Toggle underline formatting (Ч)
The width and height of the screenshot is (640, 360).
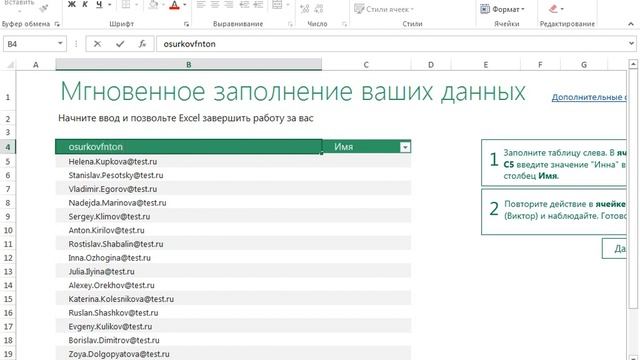click(x=99, y=4)
